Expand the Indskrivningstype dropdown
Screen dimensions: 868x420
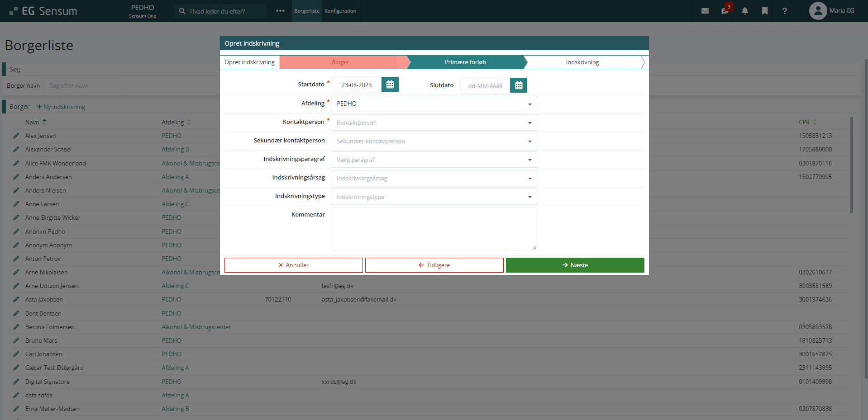coord(434,197)
